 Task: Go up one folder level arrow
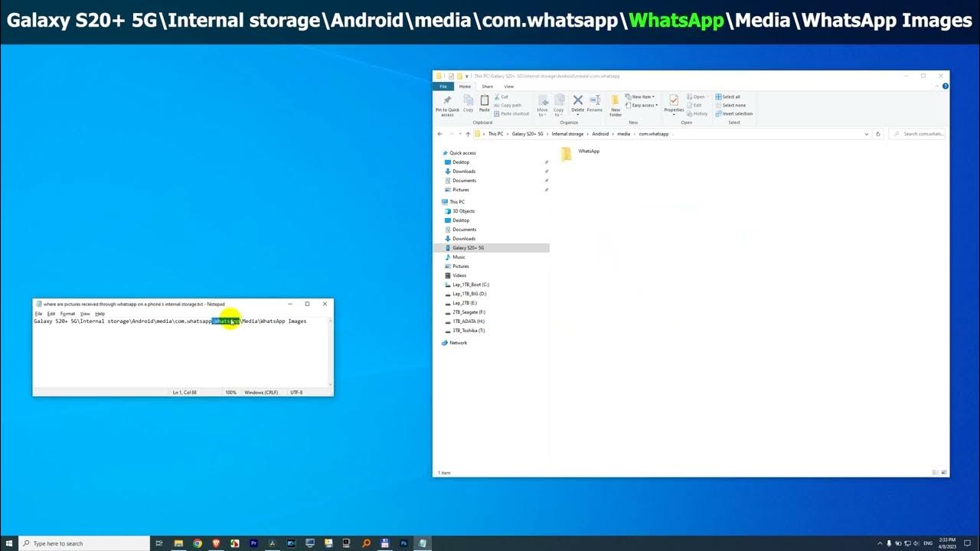click(x=468, y=134)
